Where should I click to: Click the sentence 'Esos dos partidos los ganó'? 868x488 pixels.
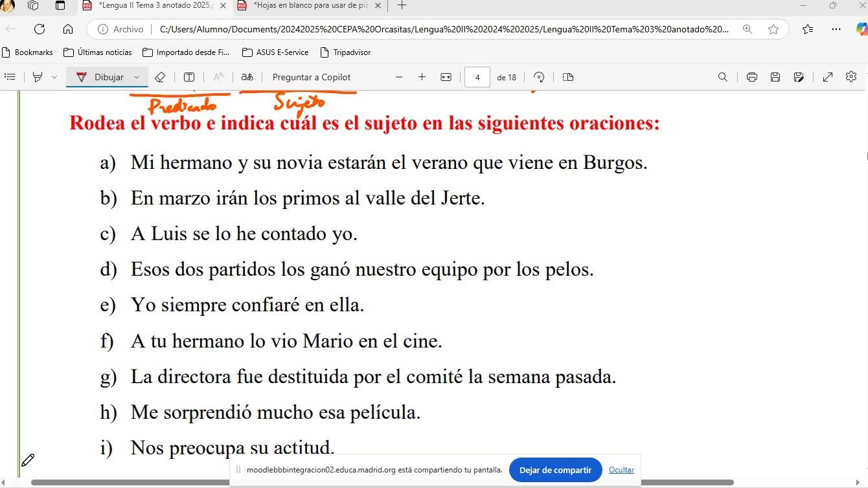click(362, 269)
